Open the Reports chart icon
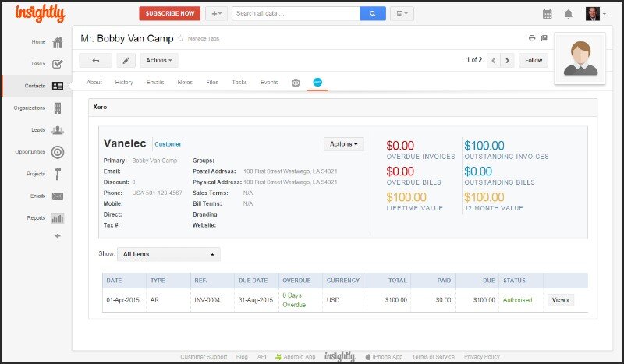The height and width of the screenshot is (364, 624). [58, 218]
